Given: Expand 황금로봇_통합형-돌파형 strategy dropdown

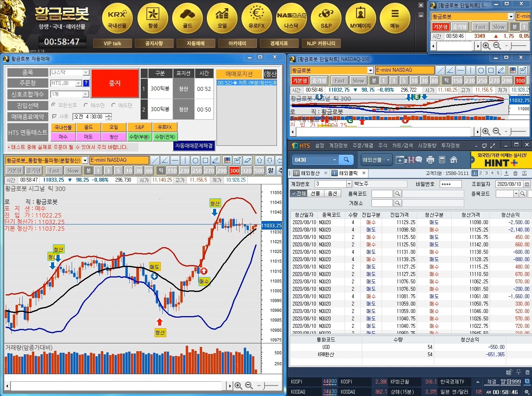Looking at the screenshot, I should pos(85,160).
